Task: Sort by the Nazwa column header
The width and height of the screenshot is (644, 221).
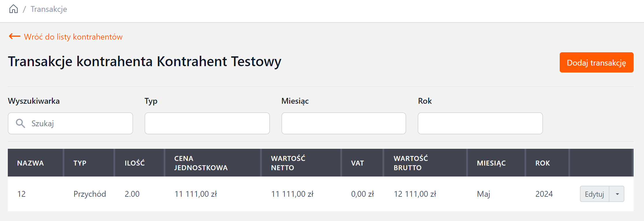Action: [x=30, y=163]
